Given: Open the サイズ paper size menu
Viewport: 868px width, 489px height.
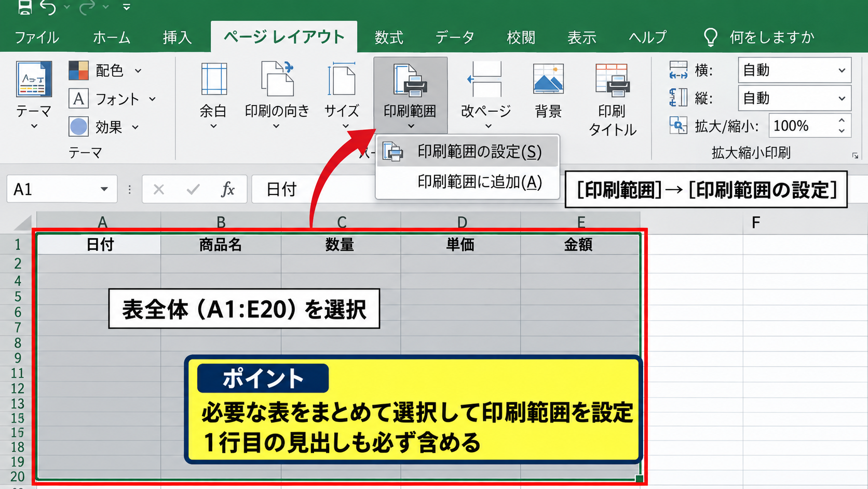Looking at the screenshot, I should [x=342, y=95].
